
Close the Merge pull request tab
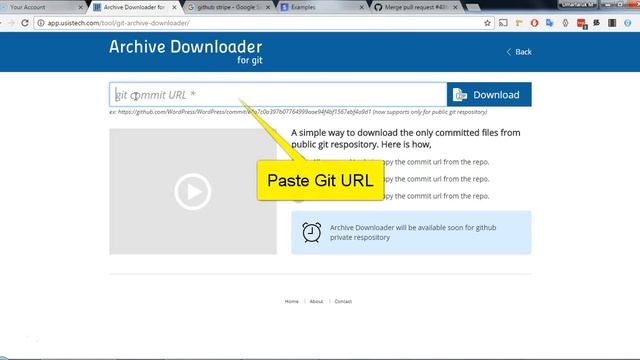click(x=455, y=7)
